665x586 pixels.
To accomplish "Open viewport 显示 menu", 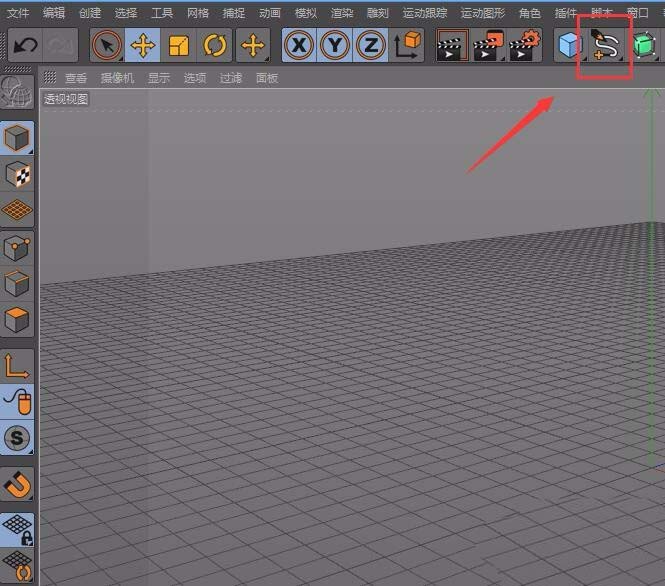I will [159, 78].
